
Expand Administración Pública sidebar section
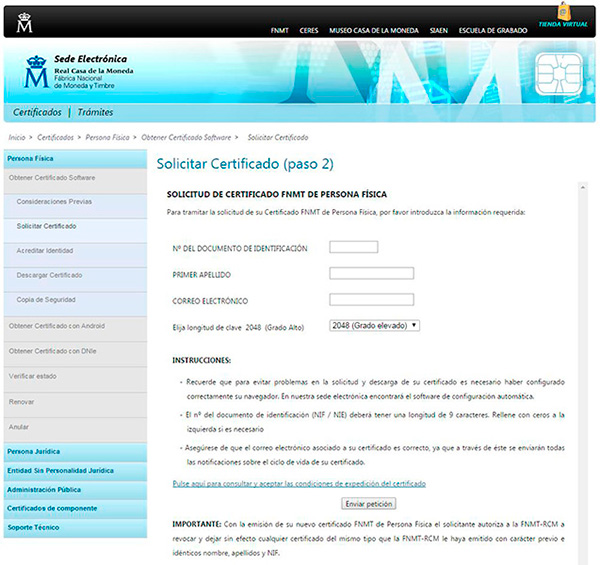pos(75,490)
